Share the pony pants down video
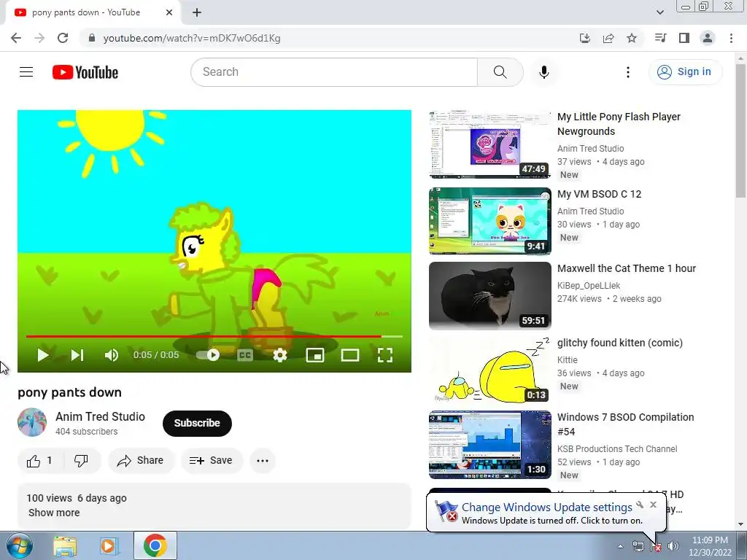Screen dimensions: 747x560 pyautogui.click(x=141, y=461)
